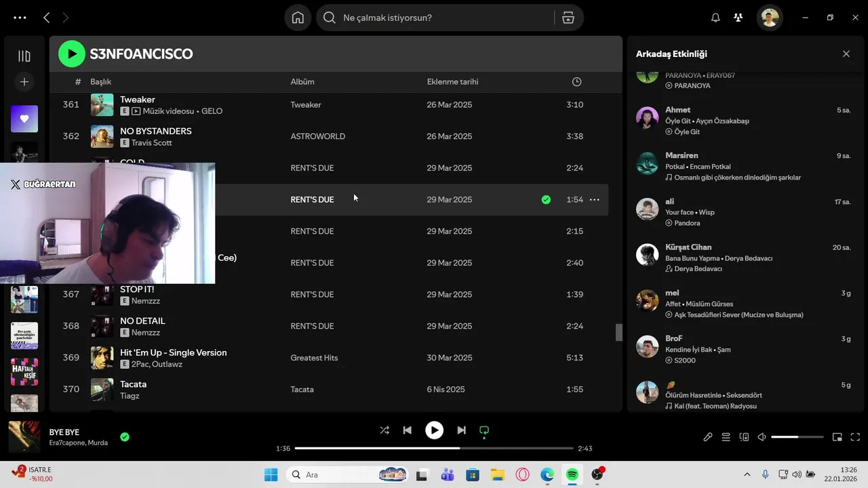Play the S3NF0ANCISCO playlist with green button
This screenshot has width=868, height=488.
click(72, 54)
